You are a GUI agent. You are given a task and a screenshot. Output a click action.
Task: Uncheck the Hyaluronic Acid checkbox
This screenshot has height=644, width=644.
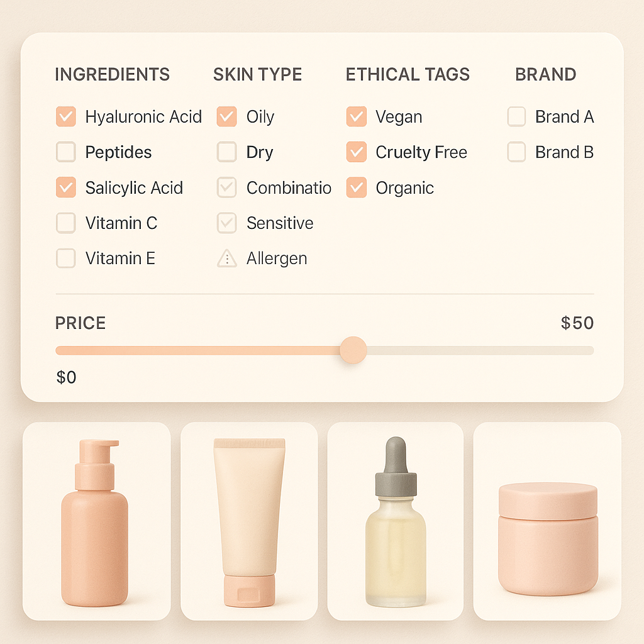65,117
